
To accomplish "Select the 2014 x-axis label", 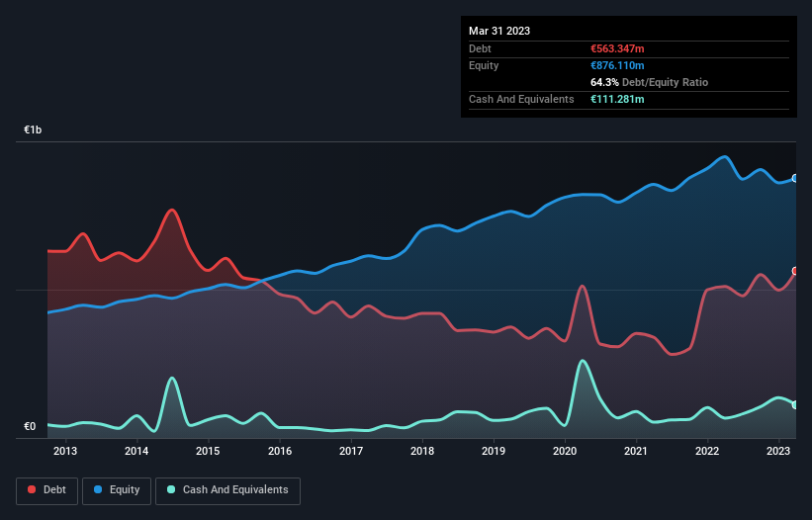I will pyautogui.click(x=136, y=451).
